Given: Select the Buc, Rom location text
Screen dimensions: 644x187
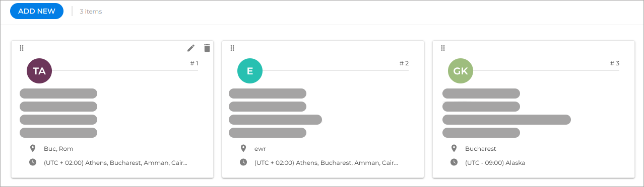Looking at the screenshot, I should tap(58, 149).
